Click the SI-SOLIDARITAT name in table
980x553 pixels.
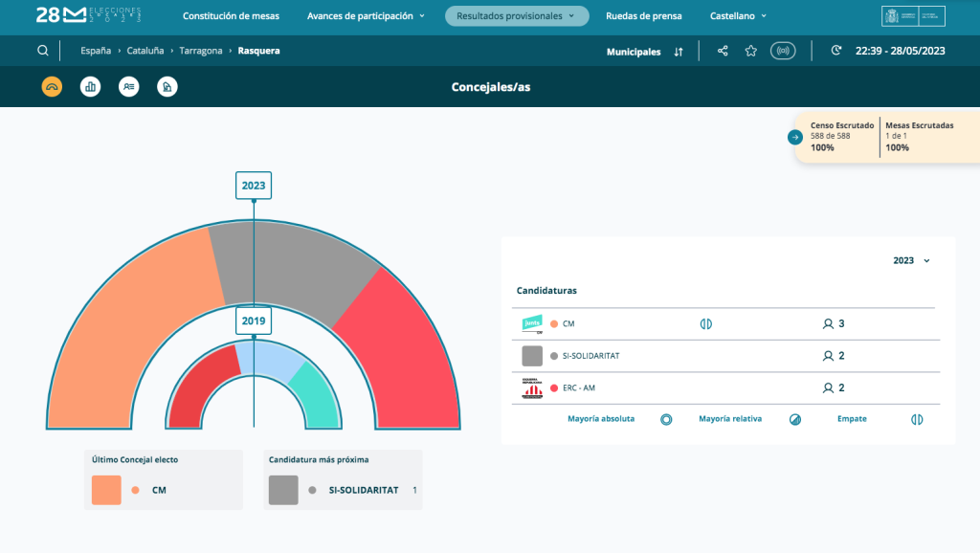click(x=590, y=356)
